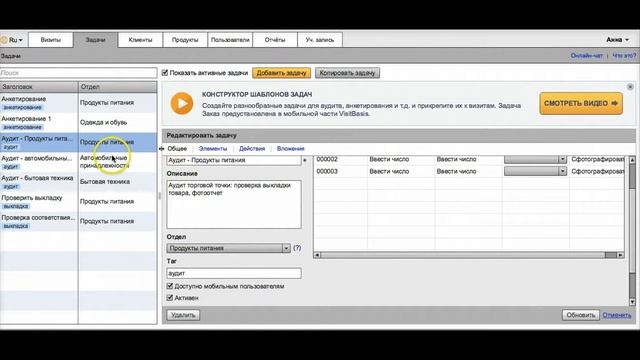This screenshot has height=360, width=640.
Task: Edit the task title field
Action: (x=234, y=160)
